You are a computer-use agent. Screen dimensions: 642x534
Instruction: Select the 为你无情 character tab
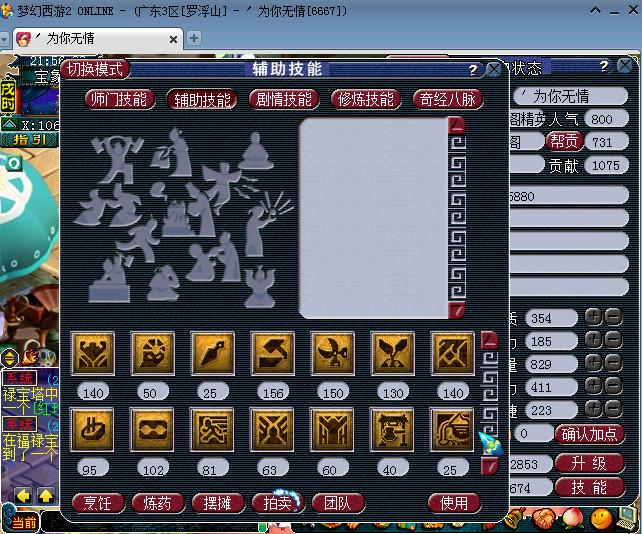pyautogui.click(x=97, y=39)
